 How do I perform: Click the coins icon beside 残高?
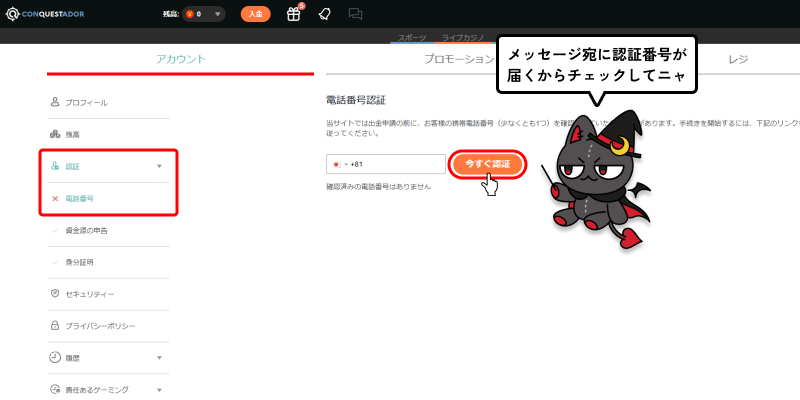(x=55, y=134)
